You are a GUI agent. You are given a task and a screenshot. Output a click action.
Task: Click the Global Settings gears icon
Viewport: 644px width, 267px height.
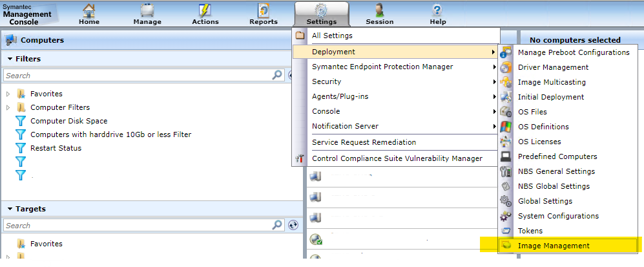click(506, 201)
